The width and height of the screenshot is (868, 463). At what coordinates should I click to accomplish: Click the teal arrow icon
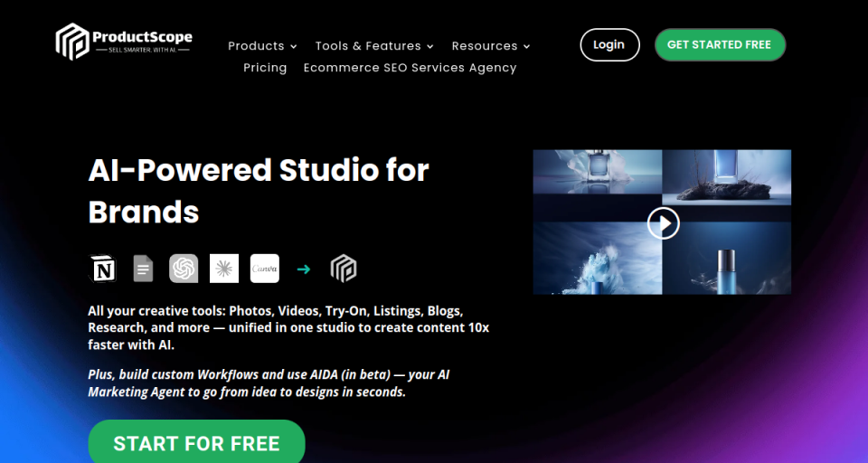click(x=304, y=269)
